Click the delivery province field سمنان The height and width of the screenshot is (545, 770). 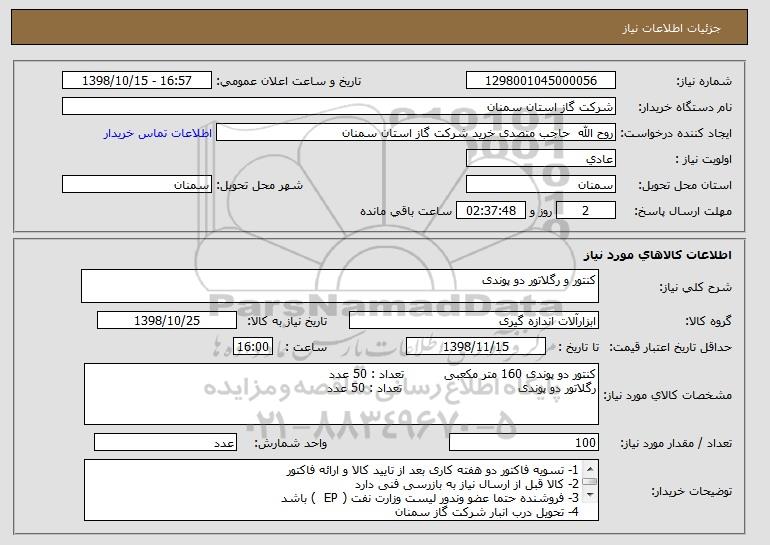coord(541,185)
